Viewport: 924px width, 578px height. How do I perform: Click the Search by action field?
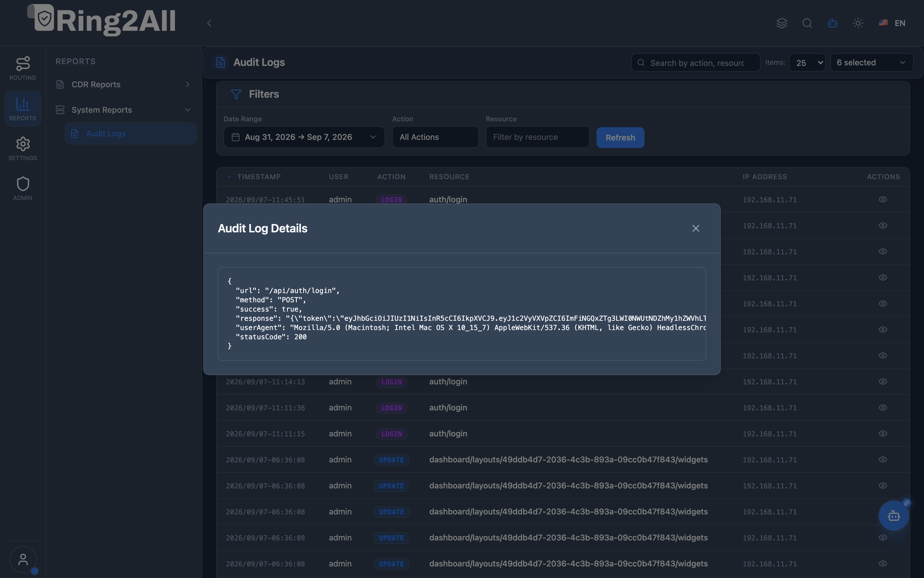[x=696, y=63]
